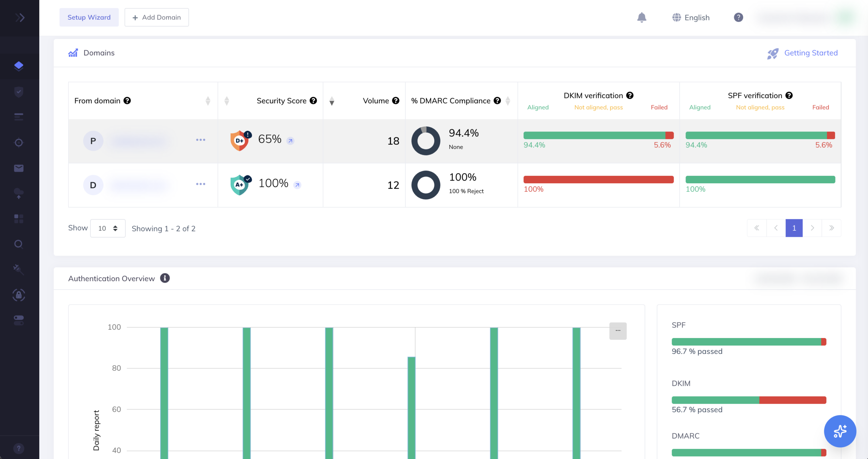Viewport: 868px width, 459px height.
Task: Go to the next page arrow
Action: (812, 228)
